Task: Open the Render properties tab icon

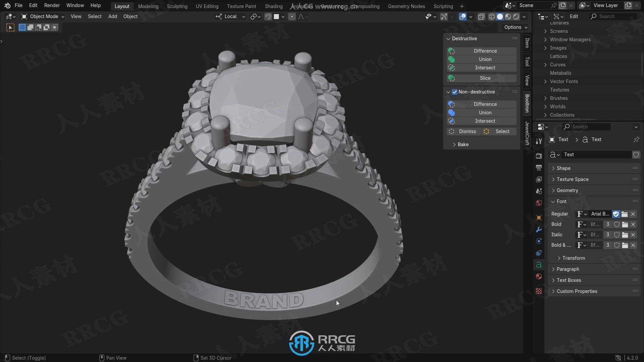Action: point(539,156)
